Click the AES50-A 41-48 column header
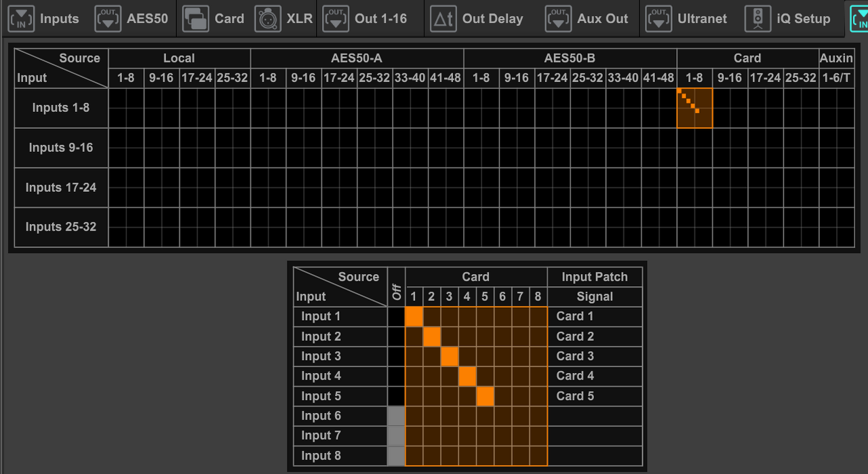This screenshot has height=474, width=868. point(446,78)
